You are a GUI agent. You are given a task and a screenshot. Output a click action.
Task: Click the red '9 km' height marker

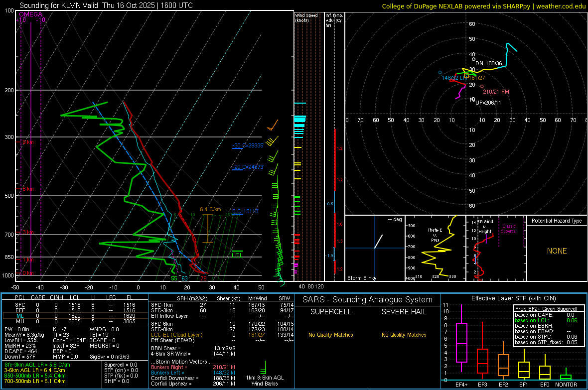click(x=28, y=142)
